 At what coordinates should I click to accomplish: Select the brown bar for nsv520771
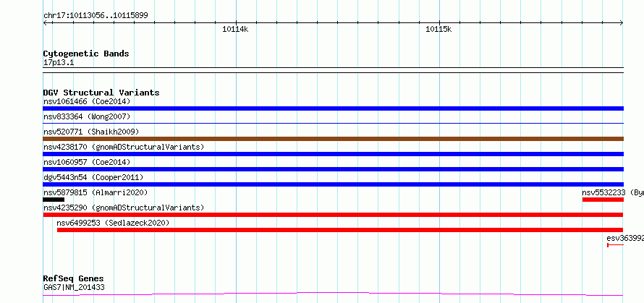333,139
